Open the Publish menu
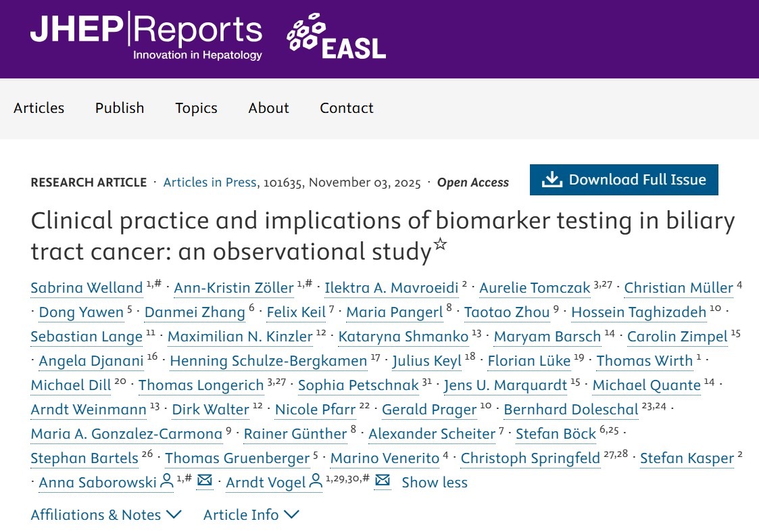Image resolution: width=759 pixels, height=532 pixels. pyautogui.click(x=120, y=108)
